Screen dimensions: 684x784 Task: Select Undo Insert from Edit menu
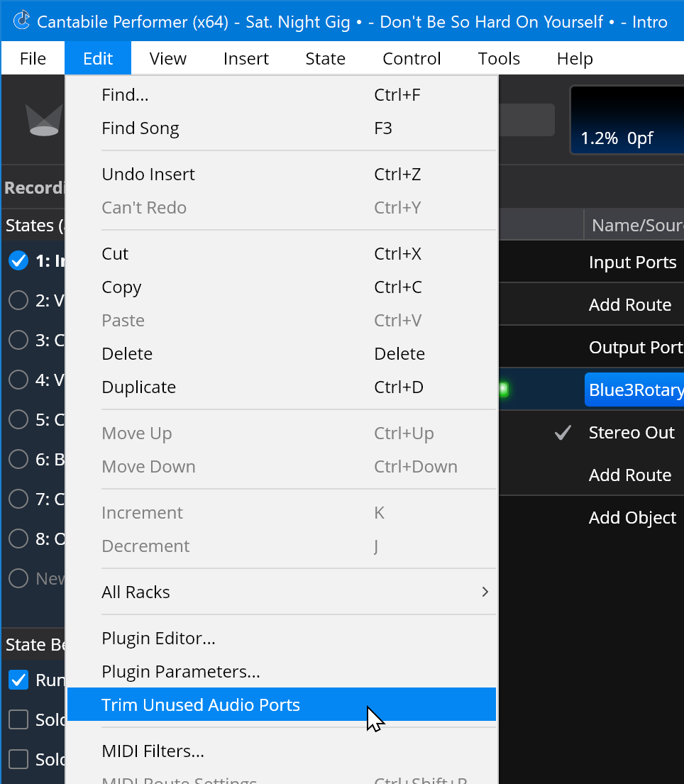[148, 175]
